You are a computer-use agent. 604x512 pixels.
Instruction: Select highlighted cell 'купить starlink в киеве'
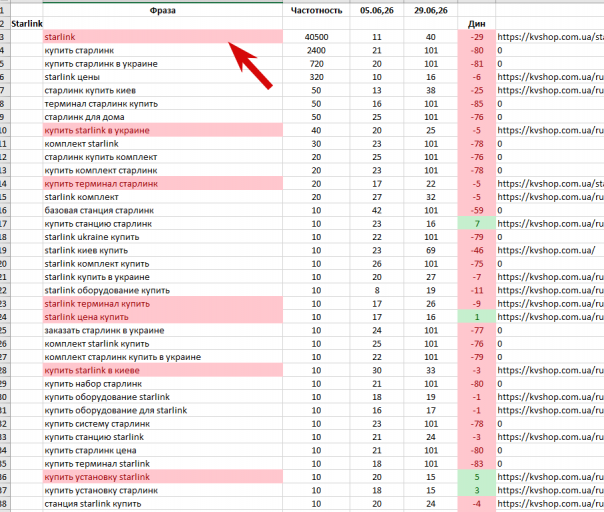pyautogui.click(x=163, y=370)
